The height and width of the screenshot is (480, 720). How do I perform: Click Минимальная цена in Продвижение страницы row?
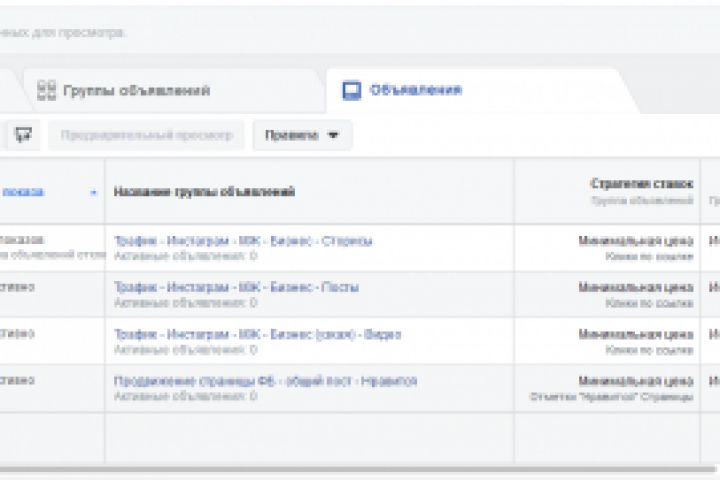pyautogui.click(x=635, y=381)
